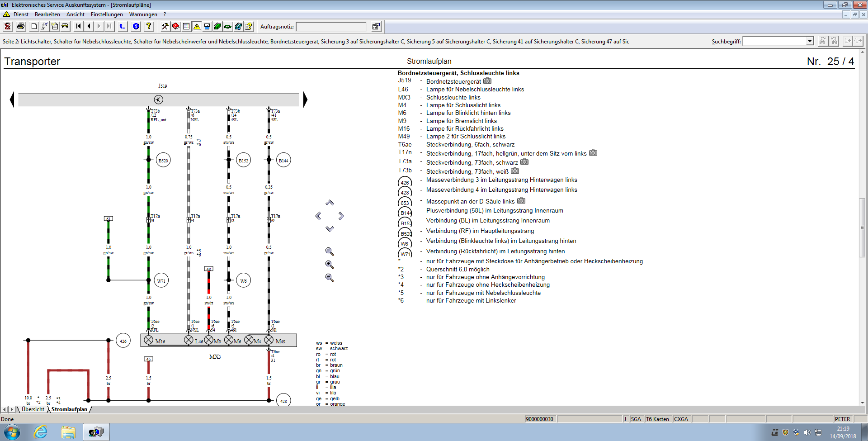The image size is (868, 441).
Task: Click the vertical scrollbar thumb on right
Action: coord(863,227)
